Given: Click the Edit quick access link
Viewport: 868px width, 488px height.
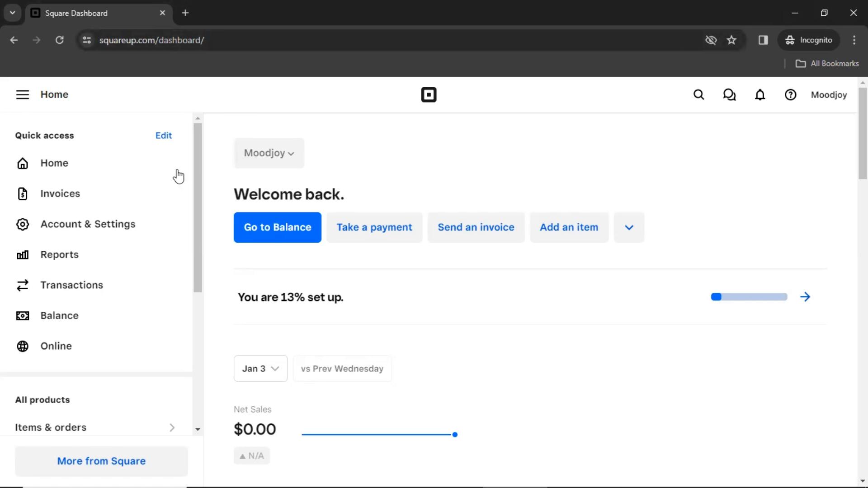Looking at the screenshot, I should tap(163, 135).
